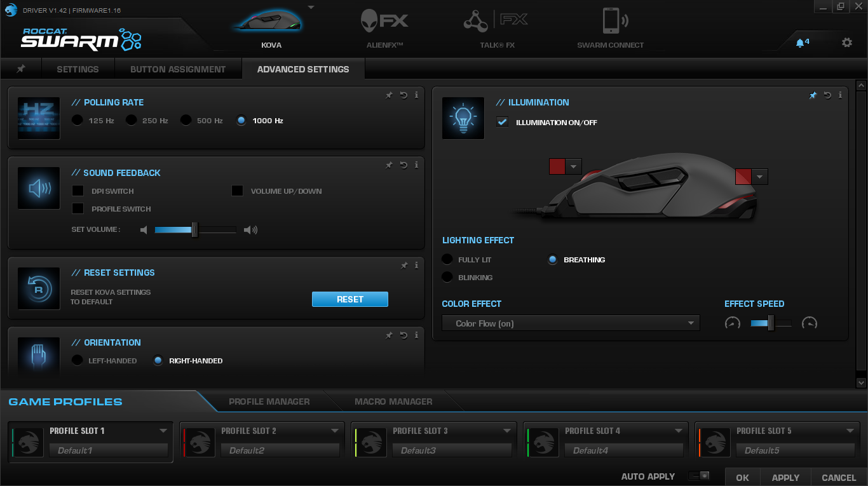The width and height of the screenshot is (868, 486).
Task: Click the low volume speaker icon
Action: (x=144, y=230)
